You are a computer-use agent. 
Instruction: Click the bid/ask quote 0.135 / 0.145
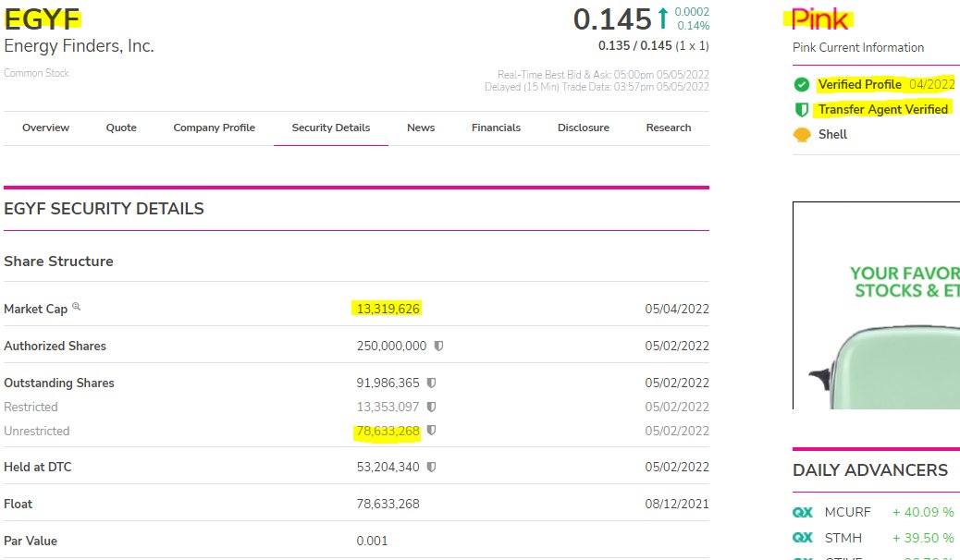(634, 46)
